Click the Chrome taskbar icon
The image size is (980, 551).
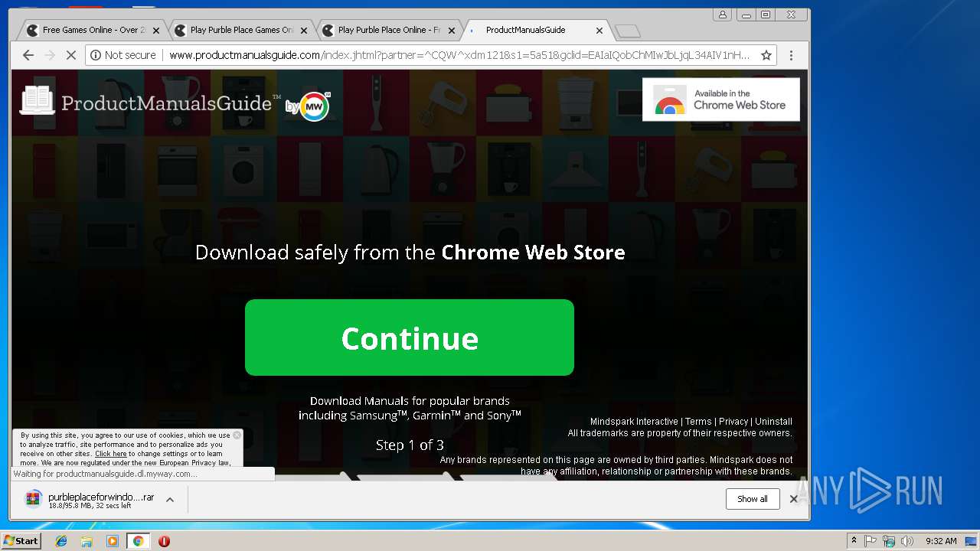139,541
